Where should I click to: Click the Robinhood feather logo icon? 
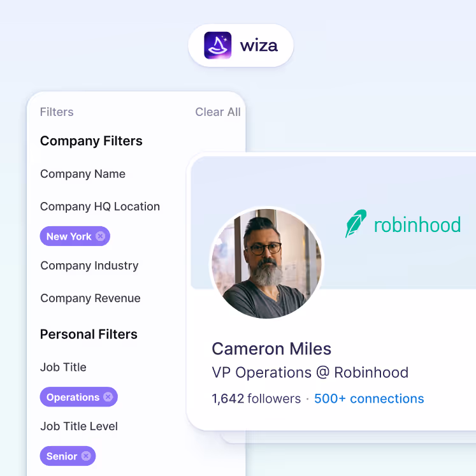[x=356, y=224]
